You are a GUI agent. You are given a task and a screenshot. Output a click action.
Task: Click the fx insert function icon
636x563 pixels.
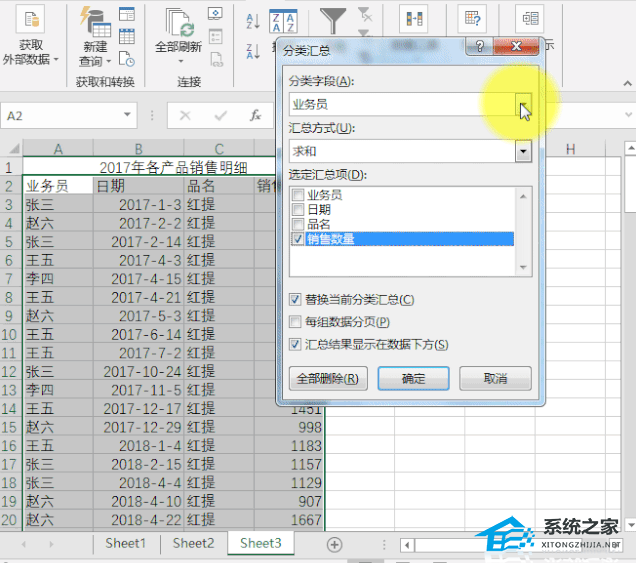(256, 116)
